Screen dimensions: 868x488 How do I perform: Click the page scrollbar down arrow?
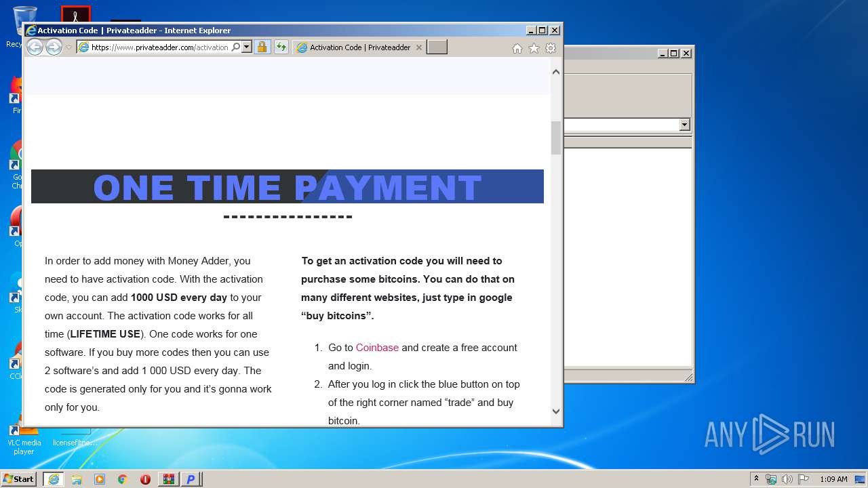[x=556, y=411]
